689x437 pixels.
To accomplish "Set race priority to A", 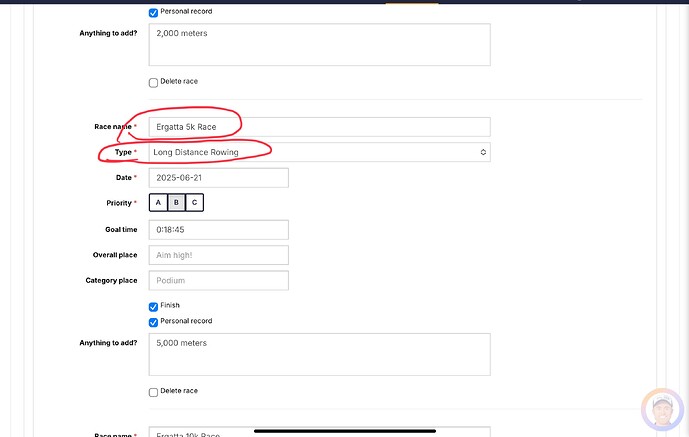I will coord(158,203).
